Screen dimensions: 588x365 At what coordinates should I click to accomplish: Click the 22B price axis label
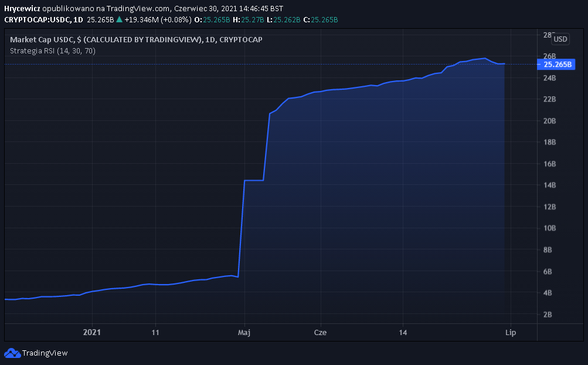pos(549,99)
